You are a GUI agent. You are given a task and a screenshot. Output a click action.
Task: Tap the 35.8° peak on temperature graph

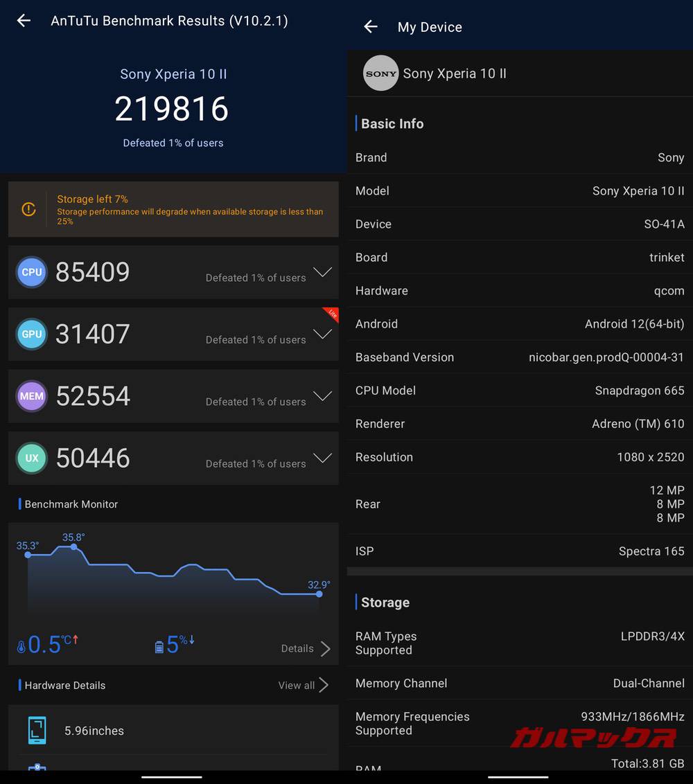pos(73,546)
